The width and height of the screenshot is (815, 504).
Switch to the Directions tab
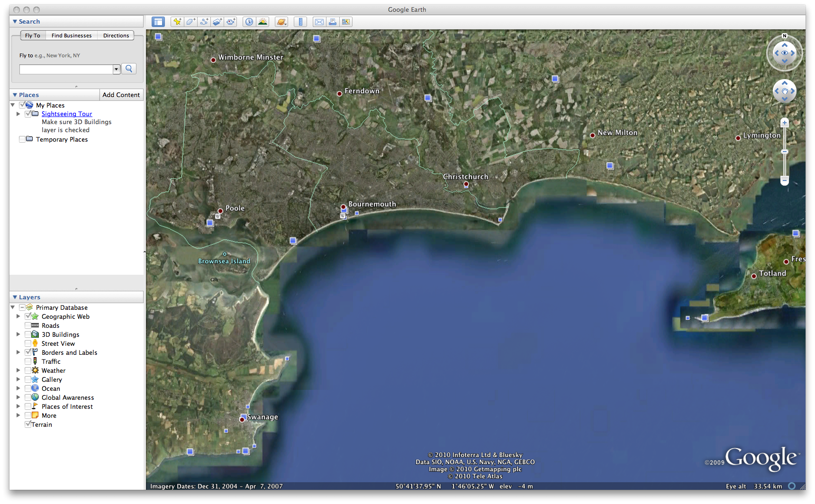pyautogui.click(x=116, y=36)
